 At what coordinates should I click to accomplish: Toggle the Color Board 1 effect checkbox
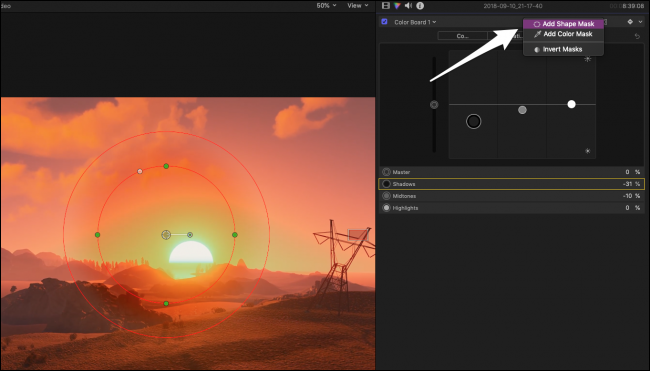384,22
